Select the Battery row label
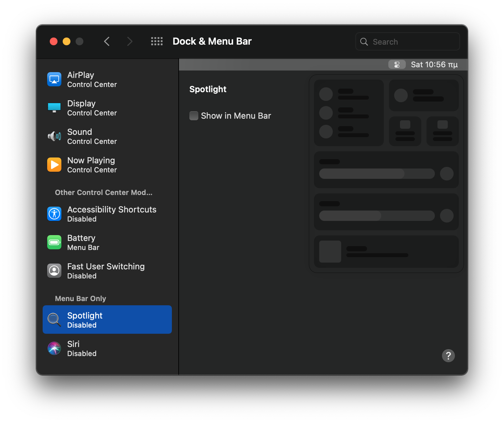The width and height of the screenshot is (504, 423). pos(81,238)
